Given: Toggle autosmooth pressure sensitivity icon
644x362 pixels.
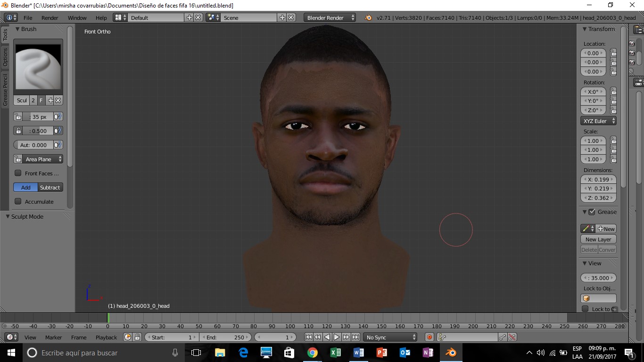Looking at the screenshot, I should 58,145.
